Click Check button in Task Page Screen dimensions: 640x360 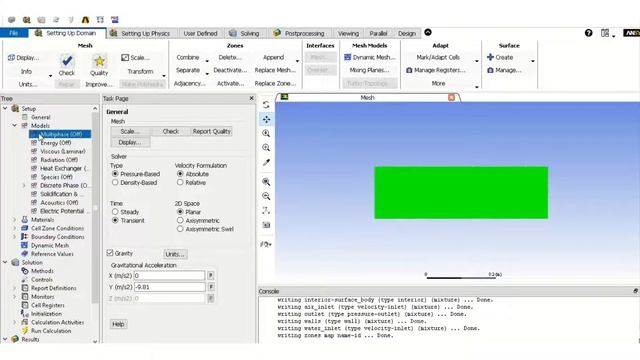(171, 131)
